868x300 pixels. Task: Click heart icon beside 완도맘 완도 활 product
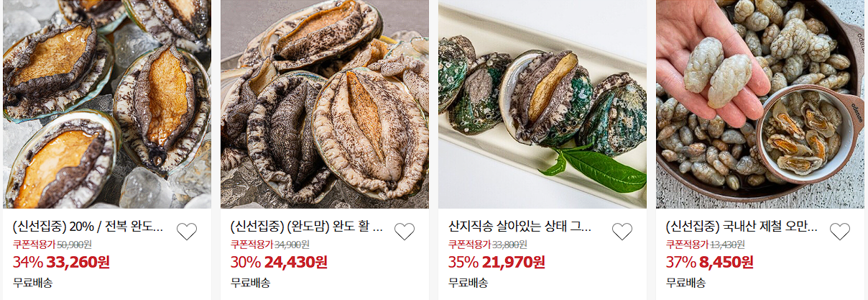click(x=405, y=232)
